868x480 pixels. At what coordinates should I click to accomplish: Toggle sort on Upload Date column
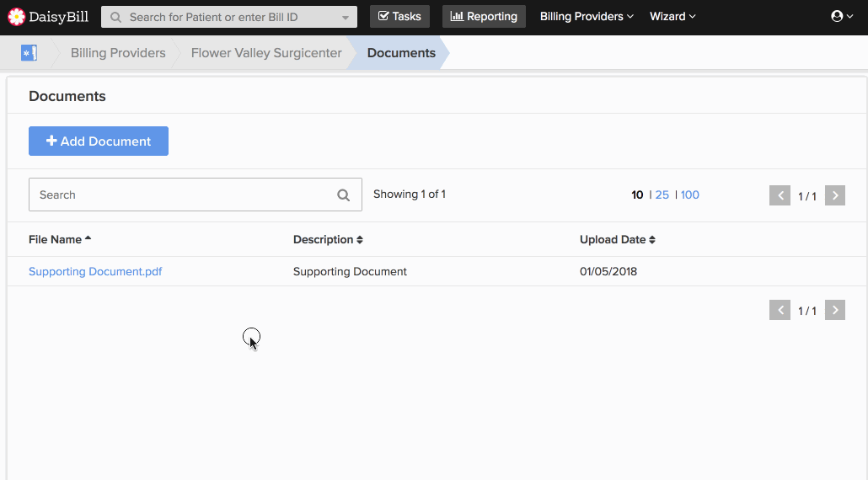click(x=652, y=239)
